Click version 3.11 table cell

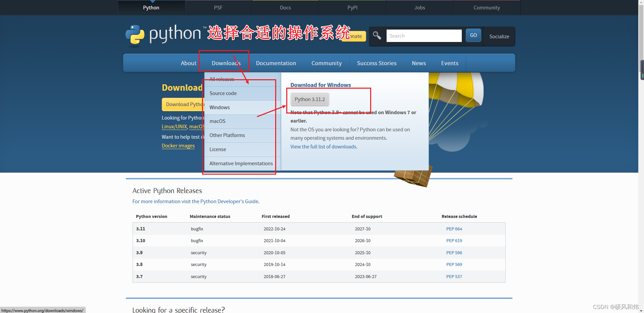click(x=141, y=229)
